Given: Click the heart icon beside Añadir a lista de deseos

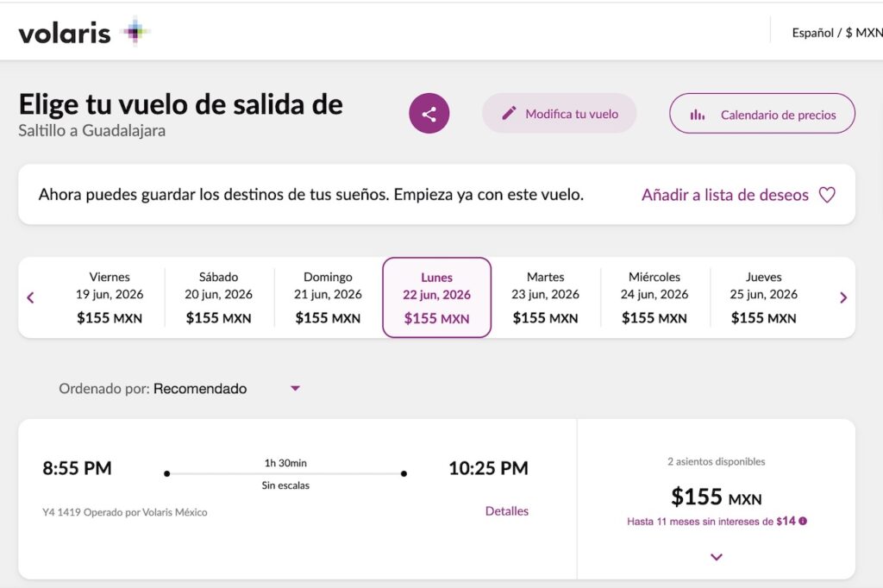Looking at the screenshot, I should pyautogui.click(x=826, y=195).
